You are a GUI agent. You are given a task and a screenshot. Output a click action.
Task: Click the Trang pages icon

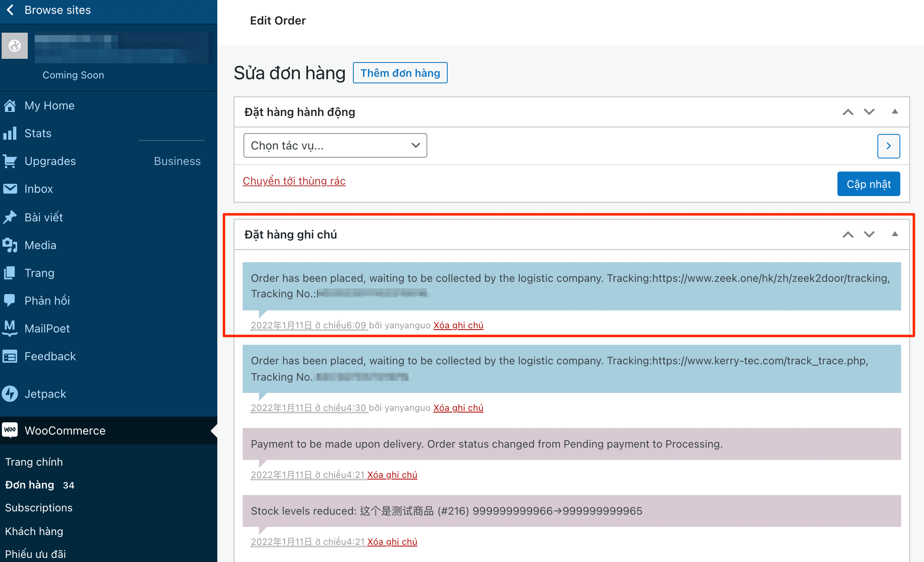click(x=10, y=273)
